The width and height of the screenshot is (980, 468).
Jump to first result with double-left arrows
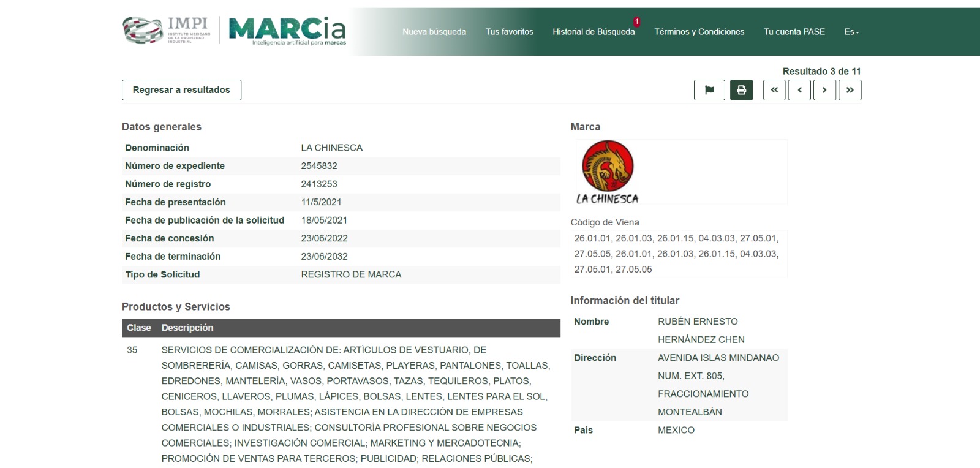click(x=774, y=90)
